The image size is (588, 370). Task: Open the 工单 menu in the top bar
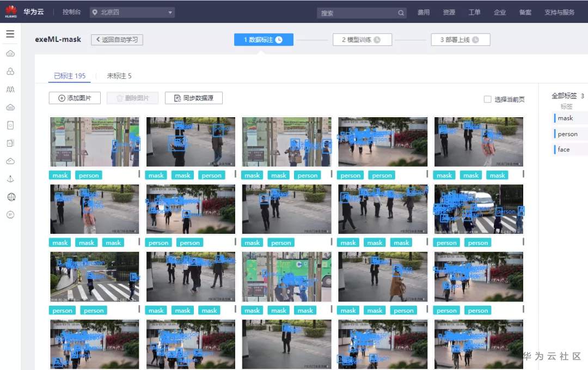[x=474, y=13]
